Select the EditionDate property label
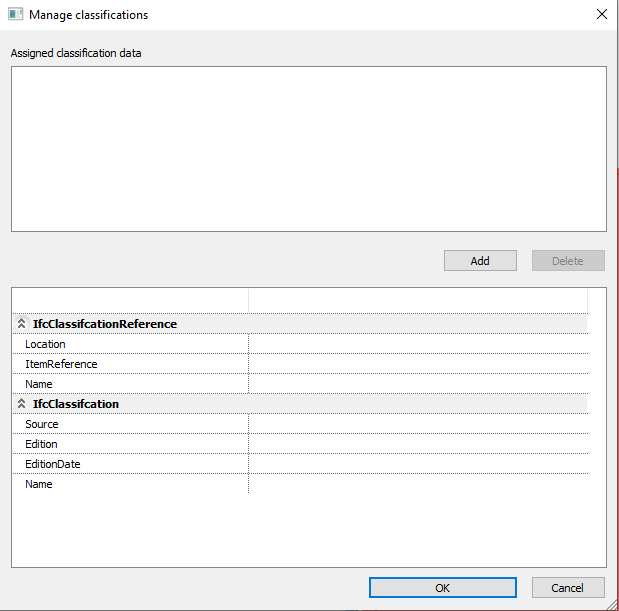The image size is (619, 611). 53,464
